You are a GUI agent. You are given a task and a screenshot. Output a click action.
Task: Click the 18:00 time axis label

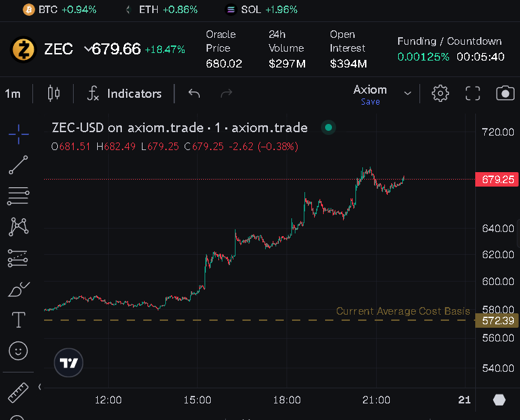coord(287,400)
